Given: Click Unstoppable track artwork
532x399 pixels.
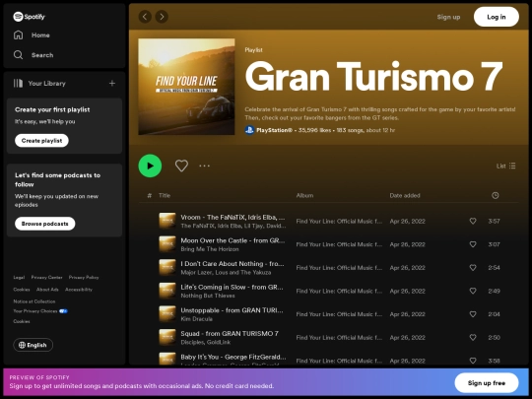Looking at the screenshot, I should click(x=167, y=314).
